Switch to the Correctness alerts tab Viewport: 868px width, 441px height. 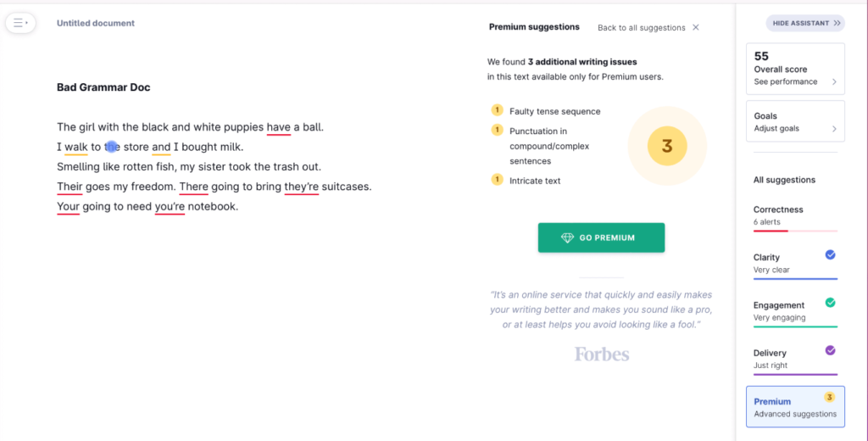[795, 216]
